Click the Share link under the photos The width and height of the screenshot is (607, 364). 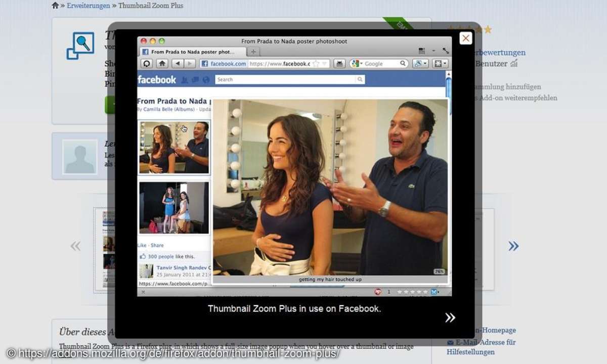157,245
